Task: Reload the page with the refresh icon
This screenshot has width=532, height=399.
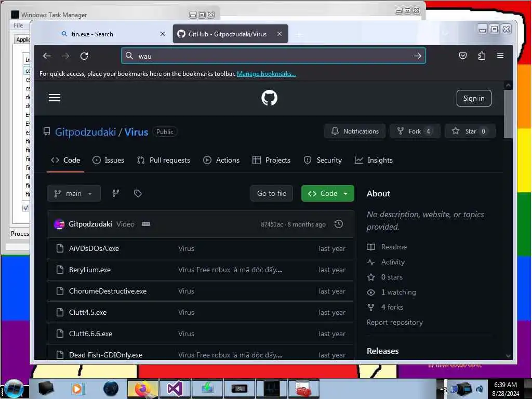Action: [84, 56]
